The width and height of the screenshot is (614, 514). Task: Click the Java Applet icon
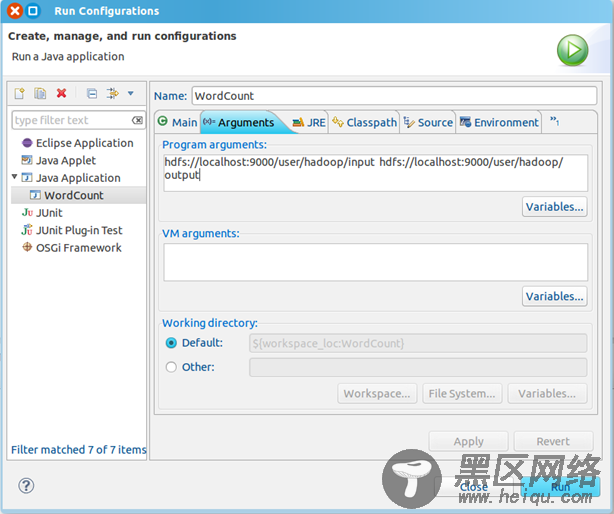click(x=27, y=160)
